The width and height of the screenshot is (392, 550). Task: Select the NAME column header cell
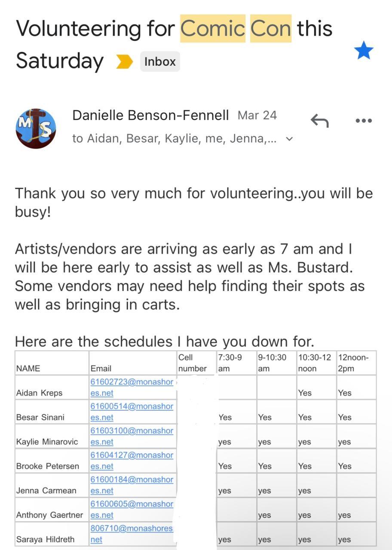(52, 363)
